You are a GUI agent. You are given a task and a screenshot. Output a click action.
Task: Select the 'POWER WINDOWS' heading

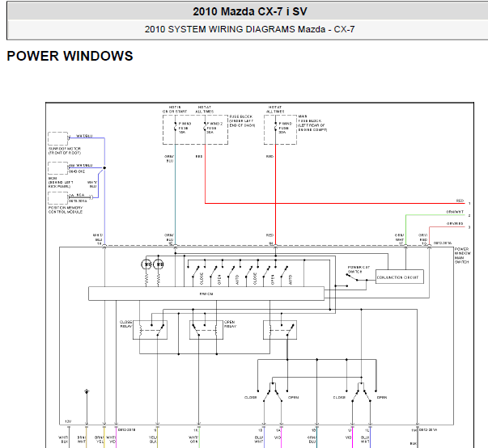(x=70, y=56)
